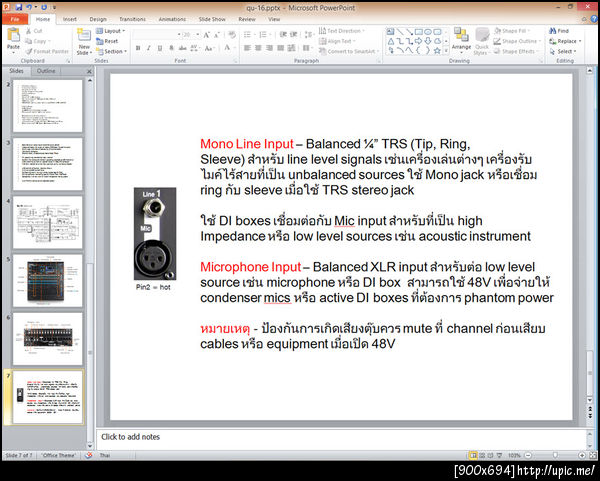Click the Save icon in quick access toolbar

click(x=19, y=7)
